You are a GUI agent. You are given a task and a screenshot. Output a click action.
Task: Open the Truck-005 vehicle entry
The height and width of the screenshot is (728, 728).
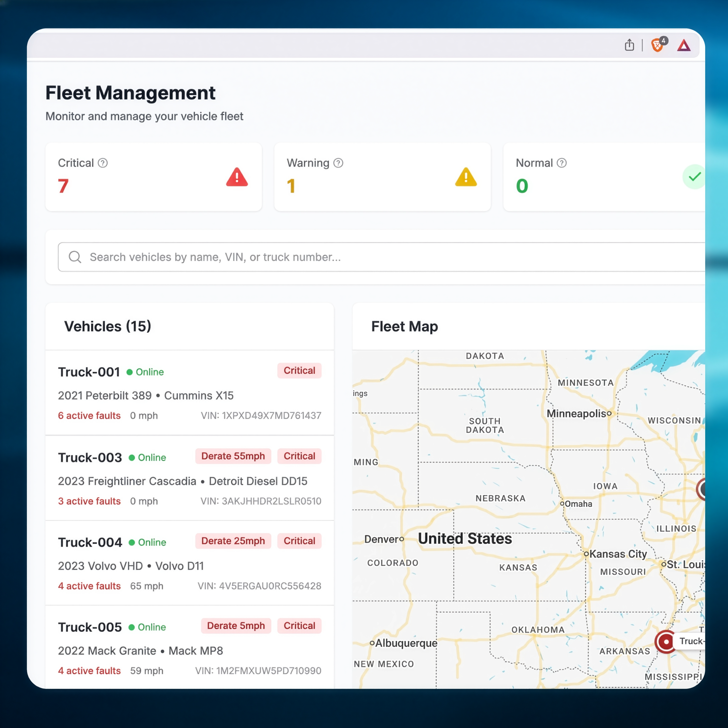(x=90, y=627)
